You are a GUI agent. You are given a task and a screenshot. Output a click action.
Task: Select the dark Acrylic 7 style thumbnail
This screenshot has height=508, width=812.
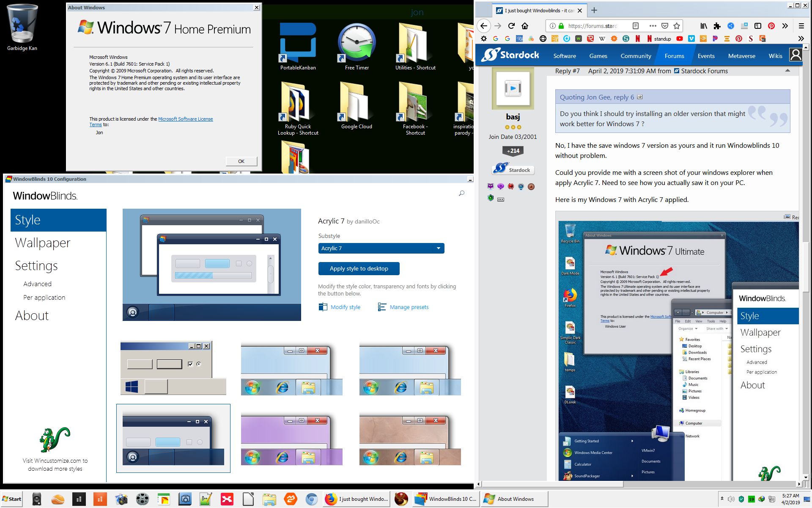pyautogui.click(x=173, y=438)
